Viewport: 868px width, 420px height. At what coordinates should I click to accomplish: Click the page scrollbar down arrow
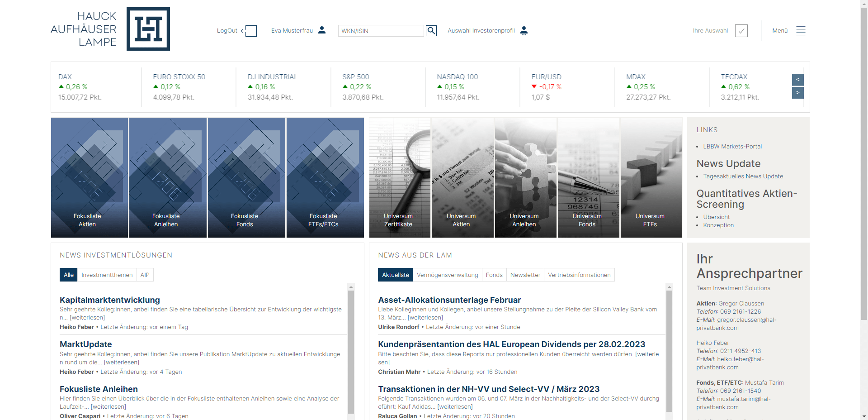point(864,416)
